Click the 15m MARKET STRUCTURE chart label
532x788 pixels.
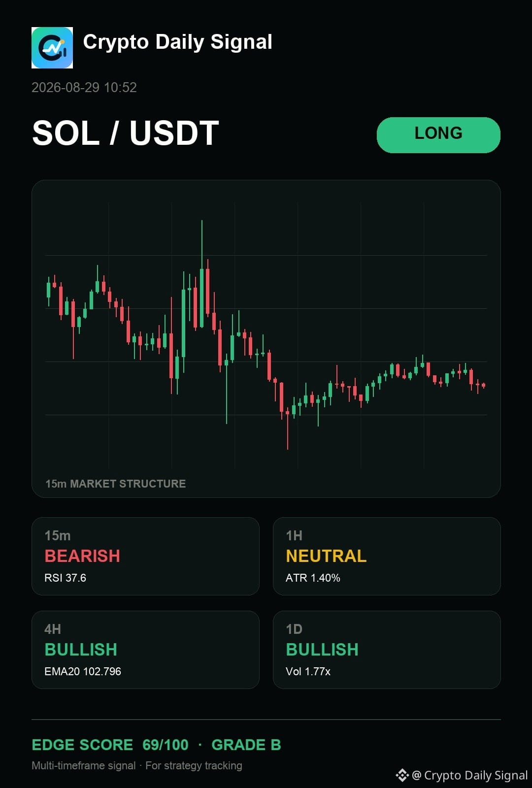116,484
